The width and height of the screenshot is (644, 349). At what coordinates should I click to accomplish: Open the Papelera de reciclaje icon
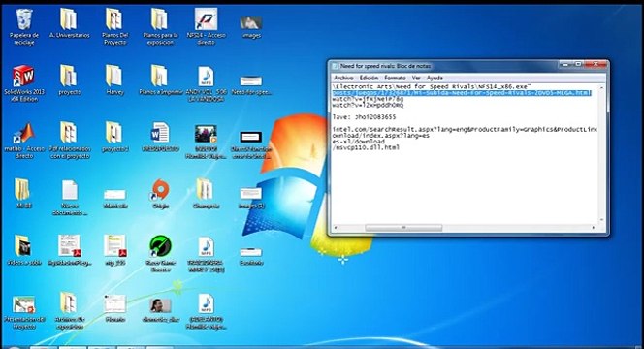(24, 27)
